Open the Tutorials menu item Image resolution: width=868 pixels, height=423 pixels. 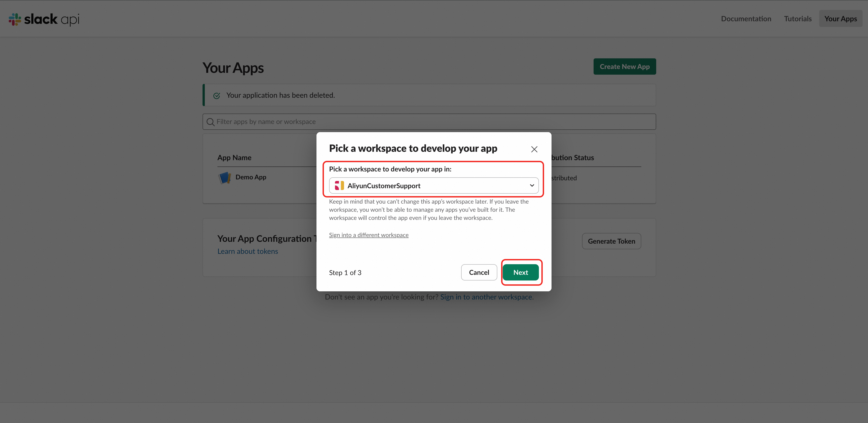797,19
